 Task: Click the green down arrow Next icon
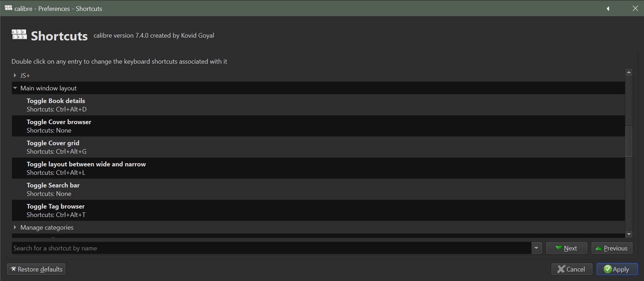coord(558,248)
